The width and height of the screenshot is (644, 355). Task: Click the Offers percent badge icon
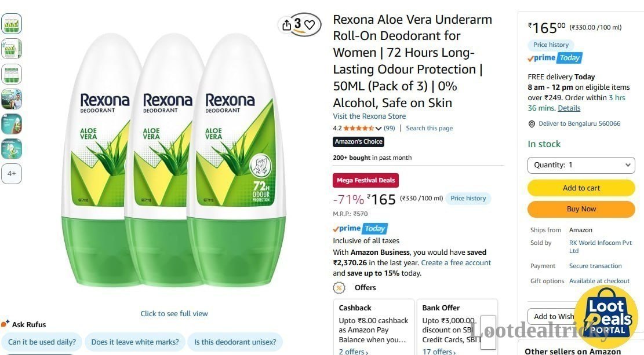pos(339,288)
